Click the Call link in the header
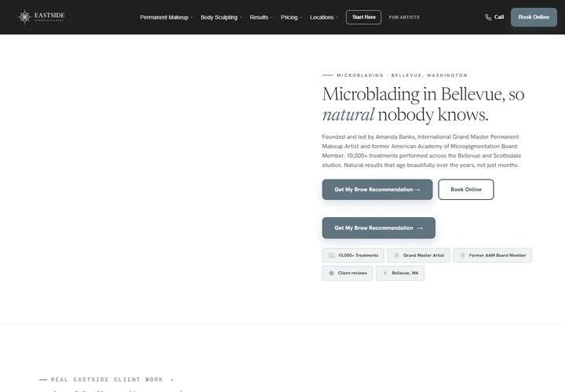This screenshot has width=565, height=392. click(x=494, y=17)
